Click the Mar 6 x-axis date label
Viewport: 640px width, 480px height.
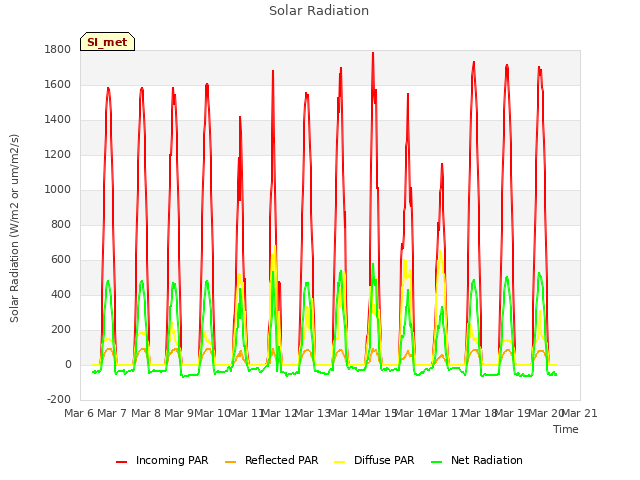(80, 413)
